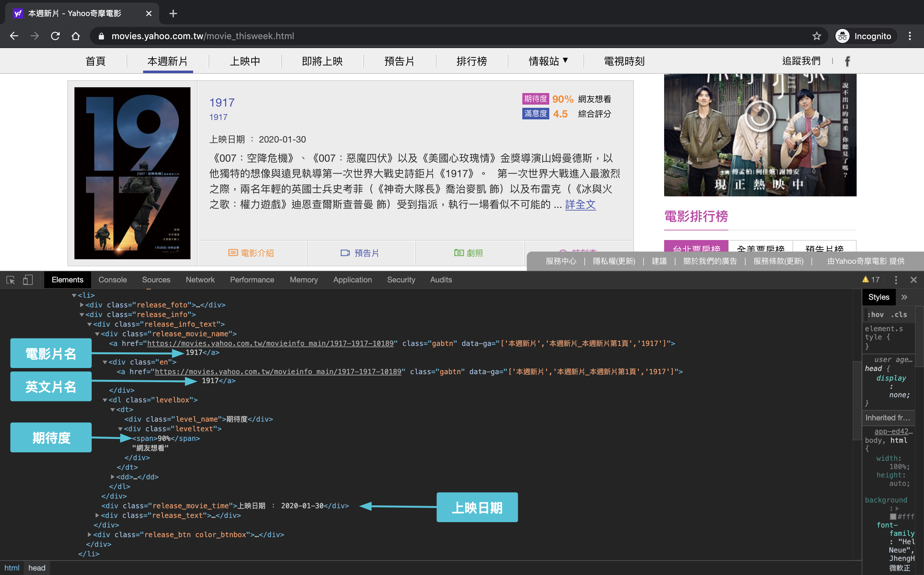Select the inspect element tool in DevTools
Image resolution: width=924 pixels, height=575 pixels.
11,280
